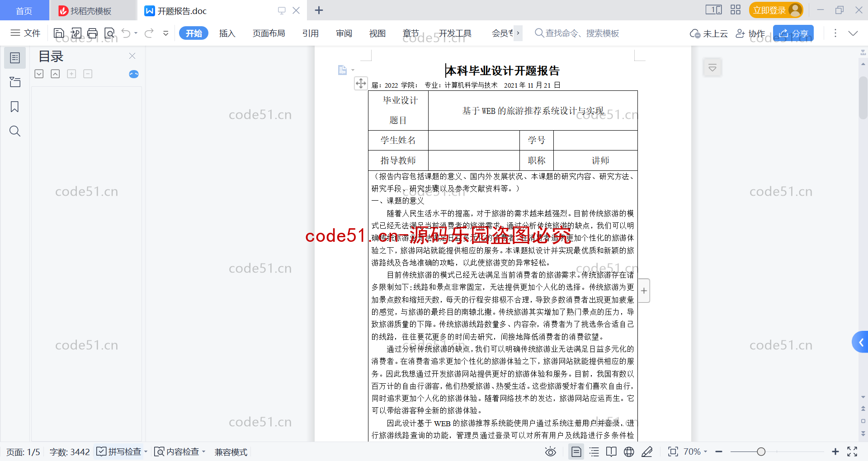Click the 未上云 cloud status button
The width and height of the screenshot is (868, 461).
pos(709,33)
